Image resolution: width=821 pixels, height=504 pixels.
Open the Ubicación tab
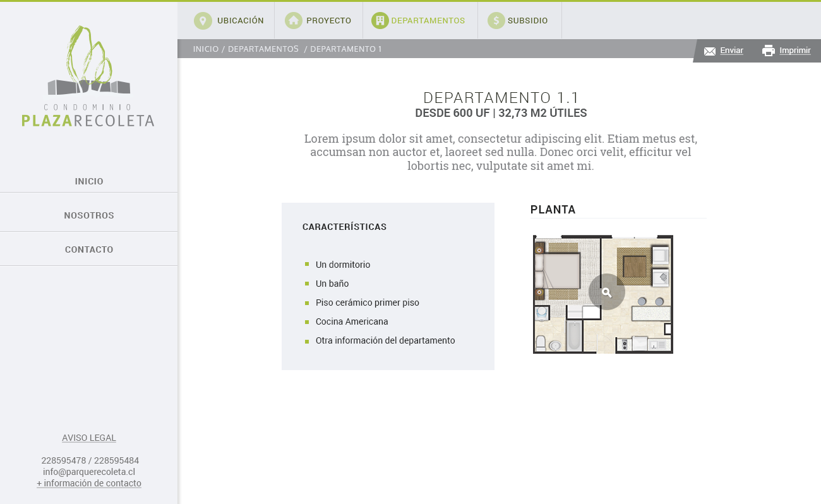(x=240, y=21)
